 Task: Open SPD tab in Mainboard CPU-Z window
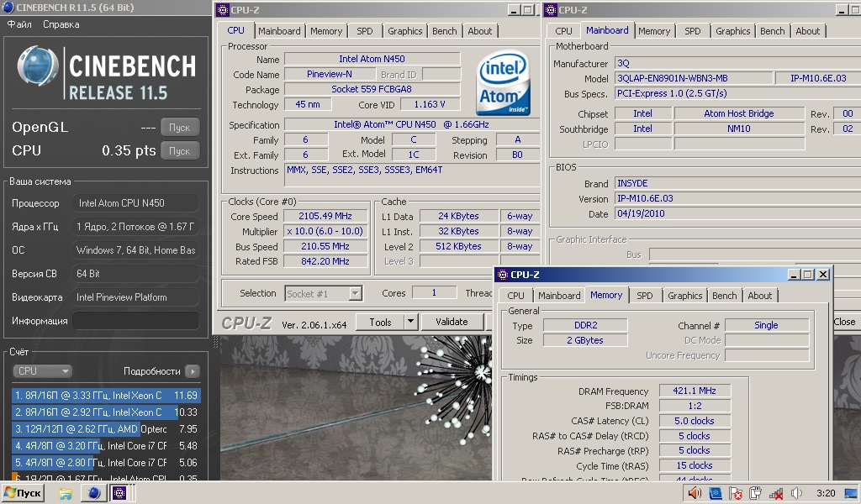693,31
